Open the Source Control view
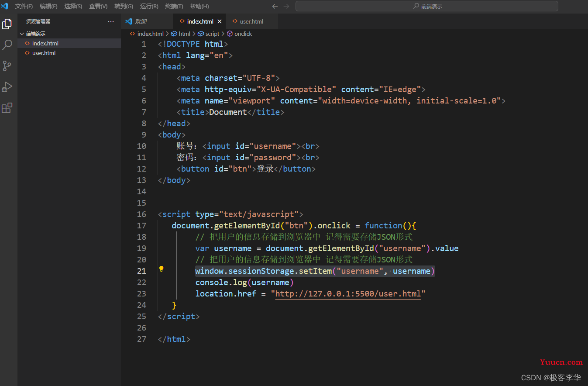Image resolution: width=588 pixels, height=386 pixels. [x=7, y=66]
